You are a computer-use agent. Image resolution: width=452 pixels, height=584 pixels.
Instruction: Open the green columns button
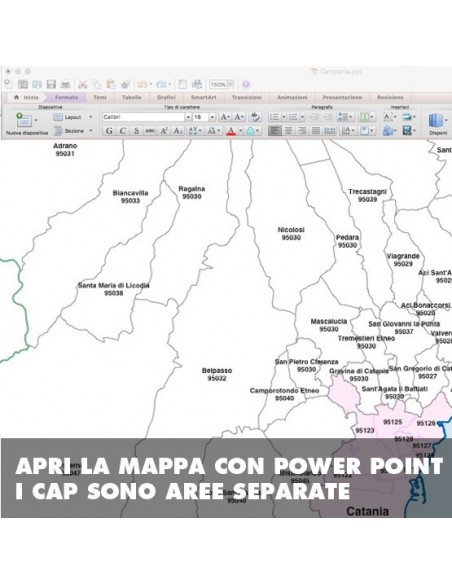366,117
